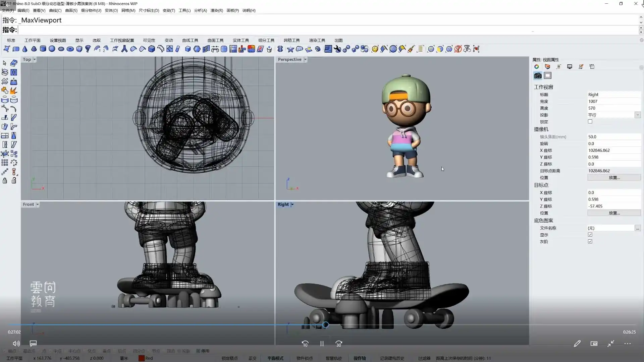
Task: Select the pointer arrow tool in sidebar
Action: click(x=5, y=63)
